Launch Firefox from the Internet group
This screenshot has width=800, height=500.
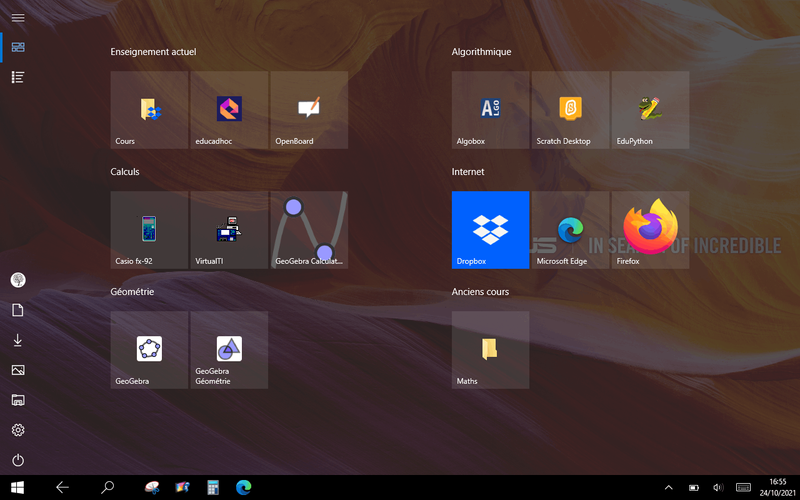(650, 230)
